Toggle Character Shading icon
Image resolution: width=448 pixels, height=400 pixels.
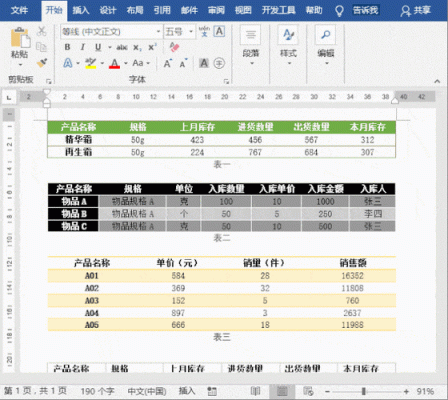tap(204, 63)
